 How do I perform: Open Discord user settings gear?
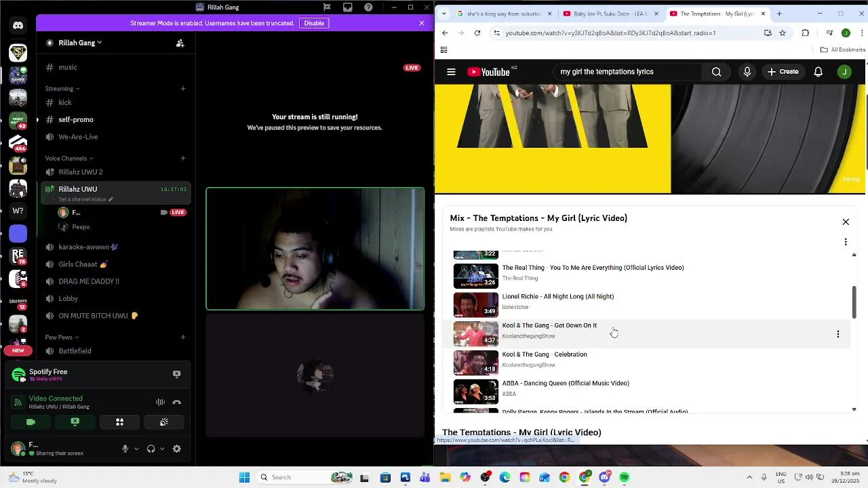(x=177, y=449)
